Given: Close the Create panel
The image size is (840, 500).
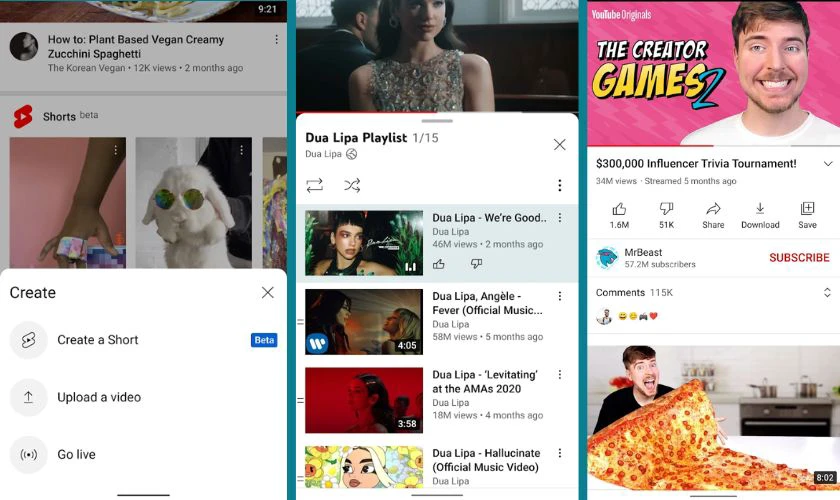Looking at the screenshot, I should [x=268, y=293].
